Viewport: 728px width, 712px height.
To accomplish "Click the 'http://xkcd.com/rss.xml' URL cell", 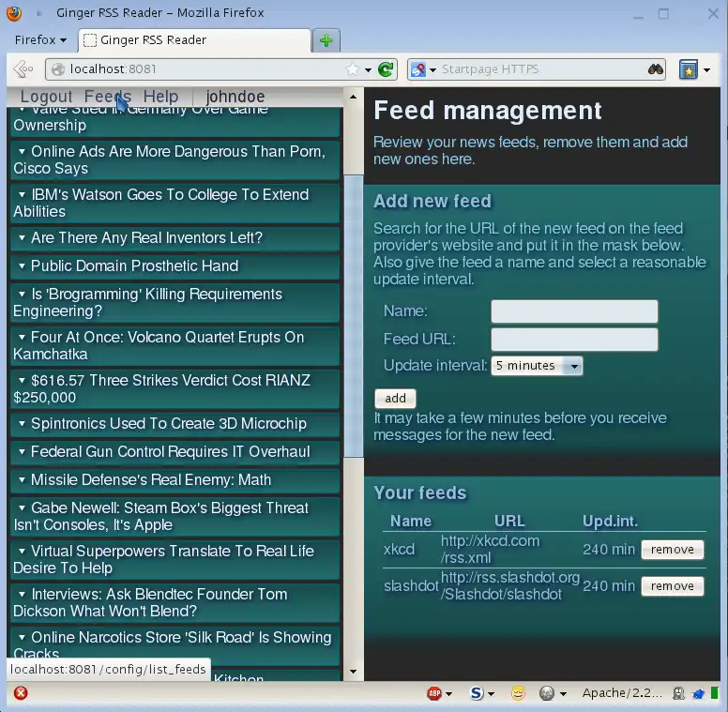I will click(x=491, y=549).
